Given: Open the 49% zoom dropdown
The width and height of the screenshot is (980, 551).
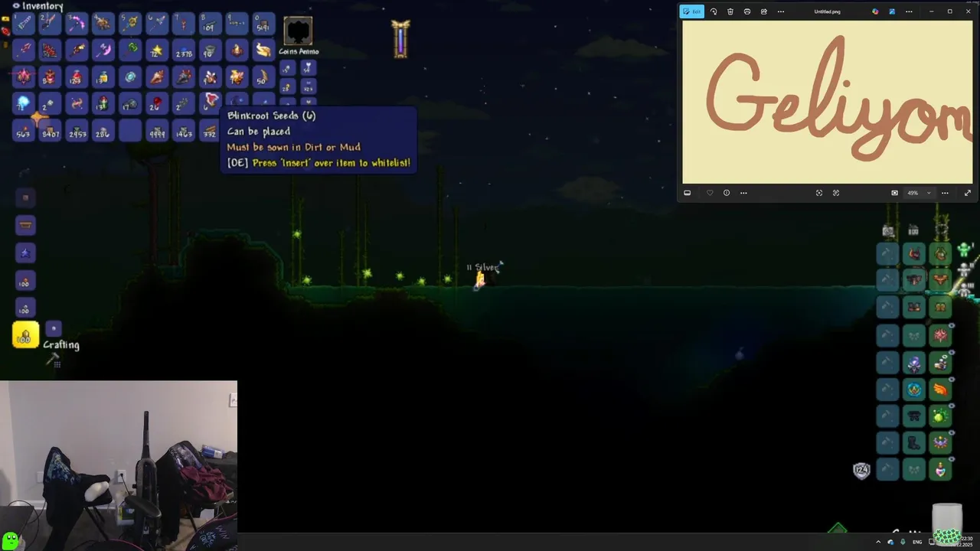Looking at the screenshot, I should coord(919,193).
